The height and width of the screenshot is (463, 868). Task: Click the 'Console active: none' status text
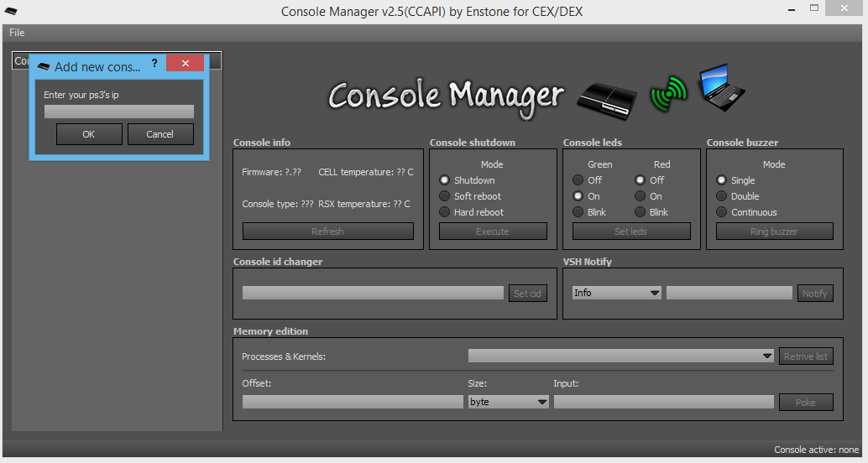tap(817, 450)
